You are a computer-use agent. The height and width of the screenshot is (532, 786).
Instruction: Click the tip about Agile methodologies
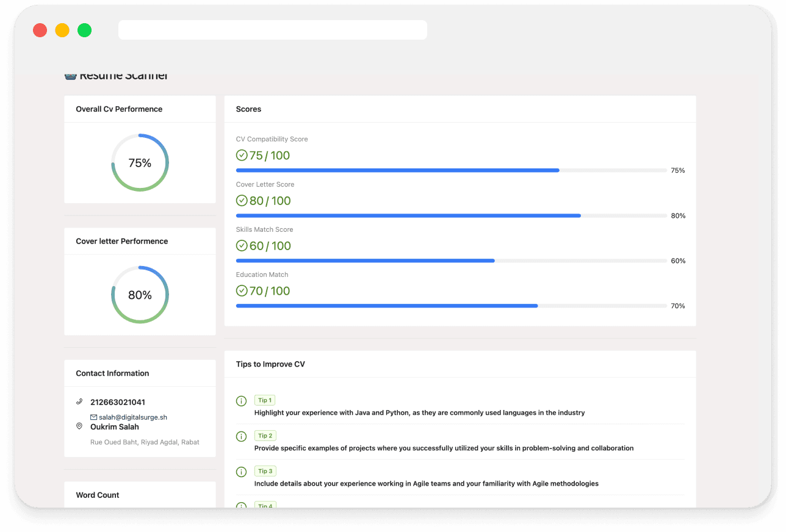tap(427, 484)
